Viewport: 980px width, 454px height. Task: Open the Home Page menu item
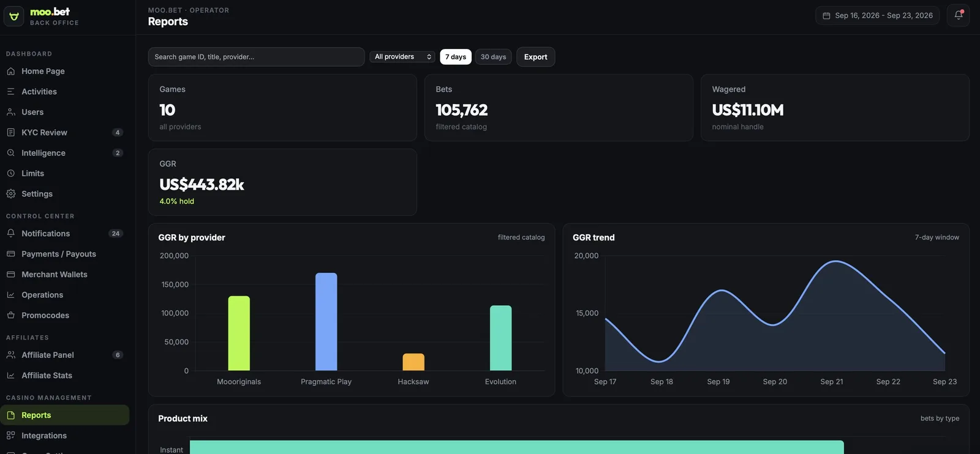(x=65, y=71)
